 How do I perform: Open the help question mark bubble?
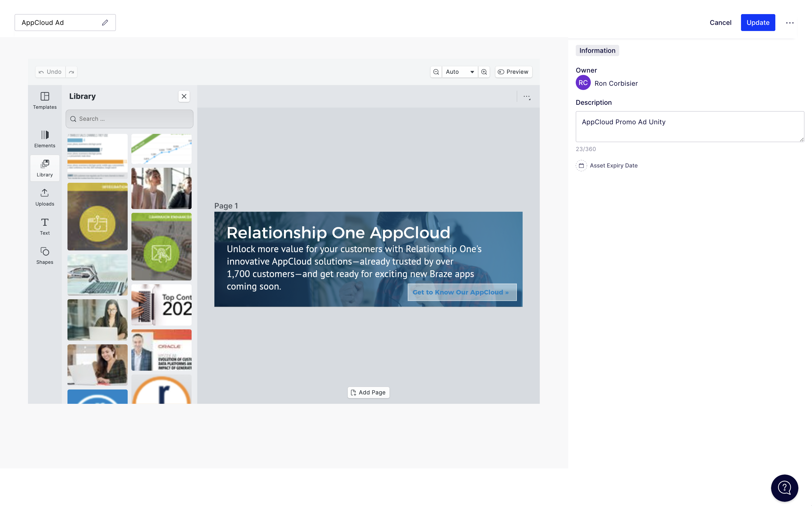(784, 488)
